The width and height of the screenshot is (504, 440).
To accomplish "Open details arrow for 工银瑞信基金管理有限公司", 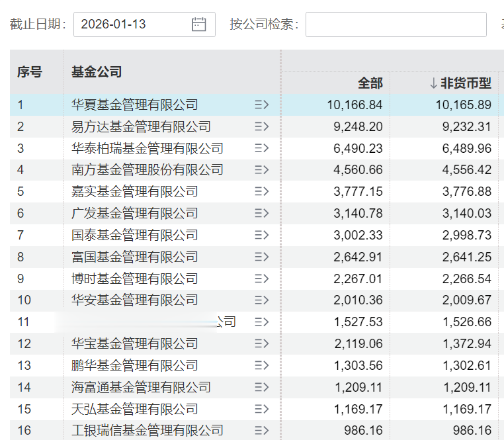I will pos(262,430).
